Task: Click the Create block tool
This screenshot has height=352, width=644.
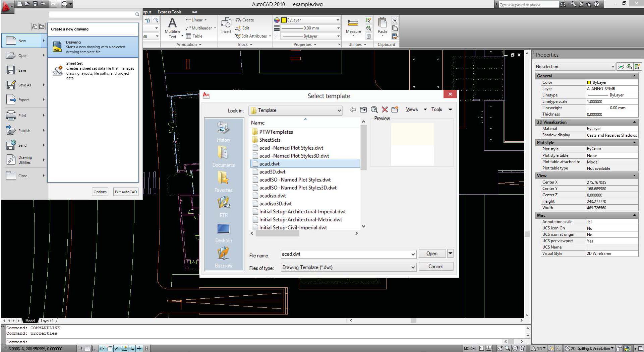Action: (x=245, y=20)
